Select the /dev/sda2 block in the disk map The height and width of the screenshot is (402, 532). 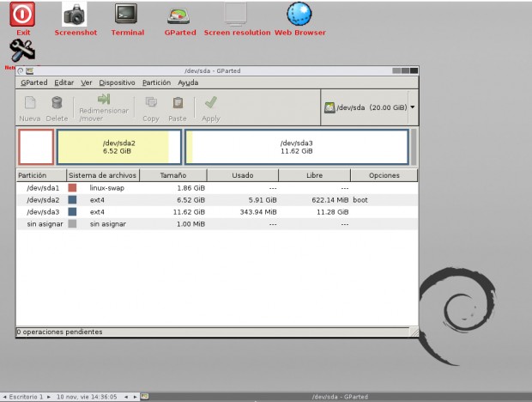point(118,147)
